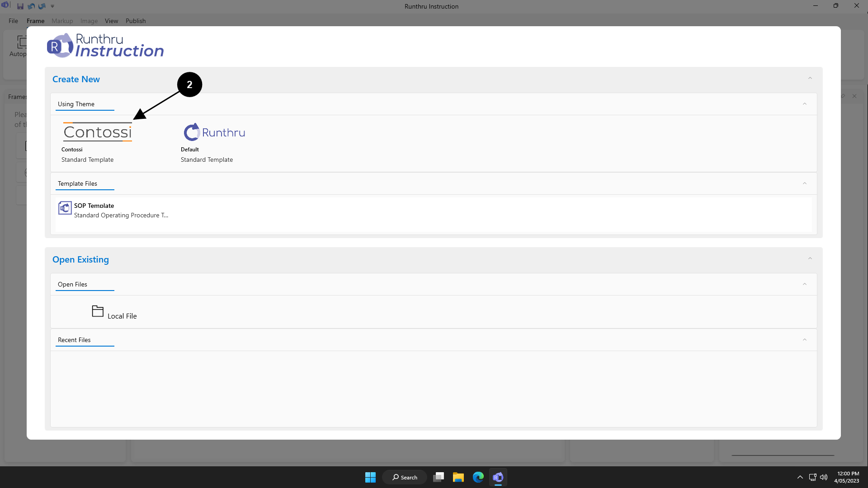Launch Microsoft Edge from the taskbar

tap(478, 477)
